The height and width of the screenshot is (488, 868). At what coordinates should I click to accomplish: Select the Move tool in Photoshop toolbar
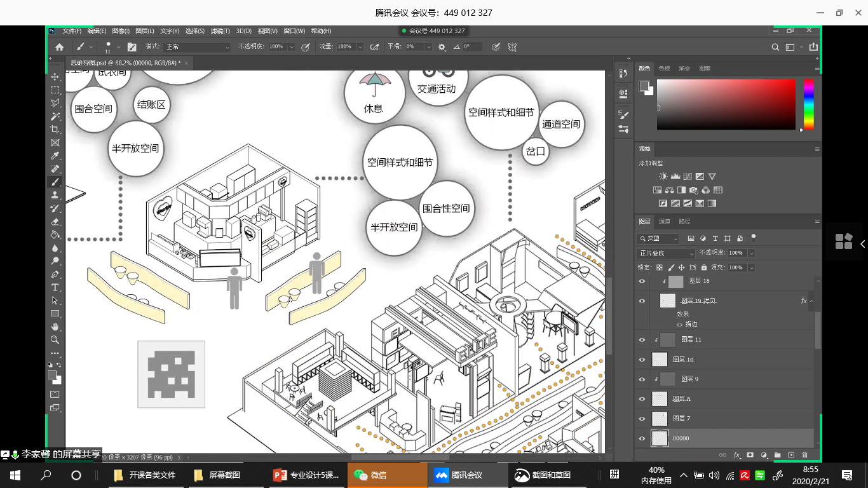(55, 77)
